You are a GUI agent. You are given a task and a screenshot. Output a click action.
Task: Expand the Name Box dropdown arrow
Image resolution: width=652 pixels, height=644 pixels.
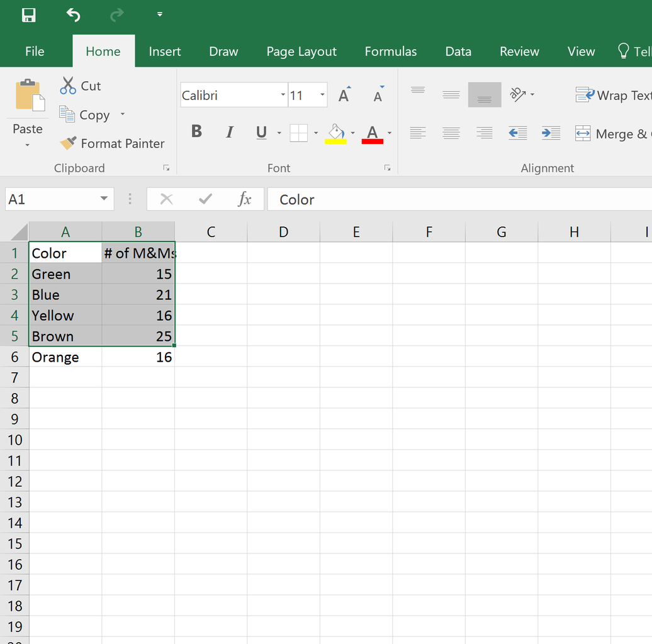click(104, 199)
